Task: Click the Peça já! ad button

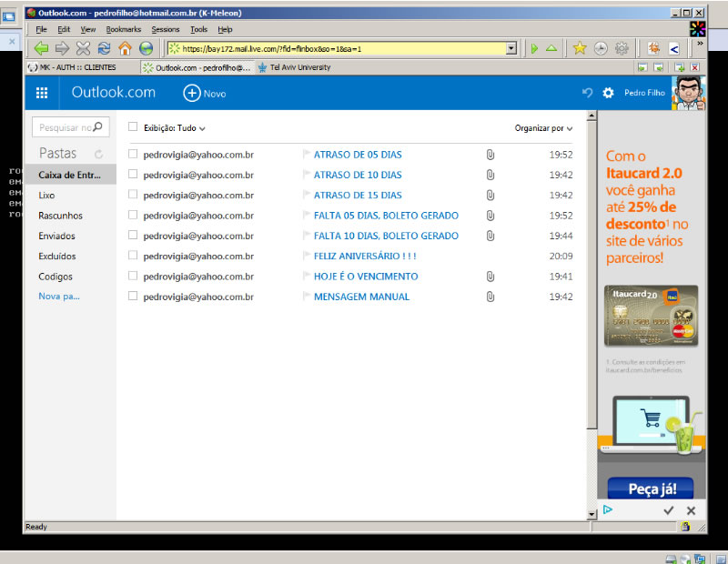Action: coord(651,488)
